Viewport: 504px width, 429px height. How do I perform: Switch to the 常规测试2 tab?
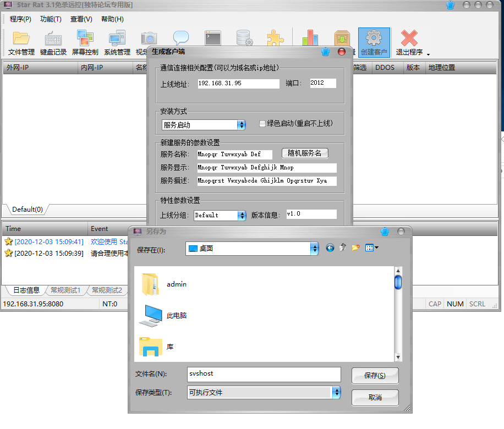point(107,290)
